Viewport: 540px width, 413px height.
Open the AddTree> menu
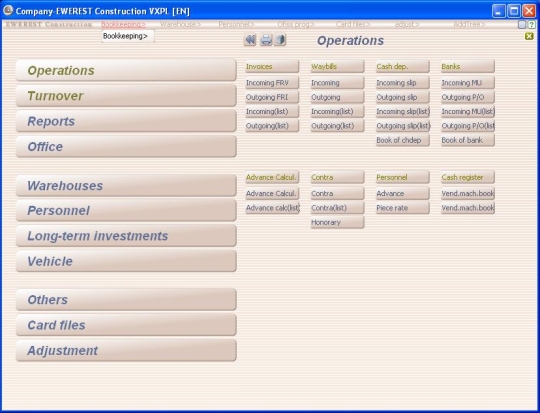469,24
